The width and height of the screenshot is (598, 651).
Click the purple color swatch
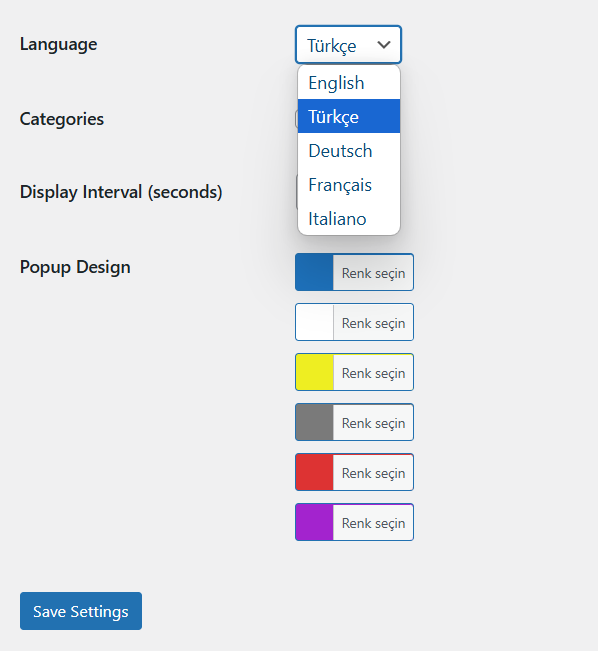coord(314,522)
